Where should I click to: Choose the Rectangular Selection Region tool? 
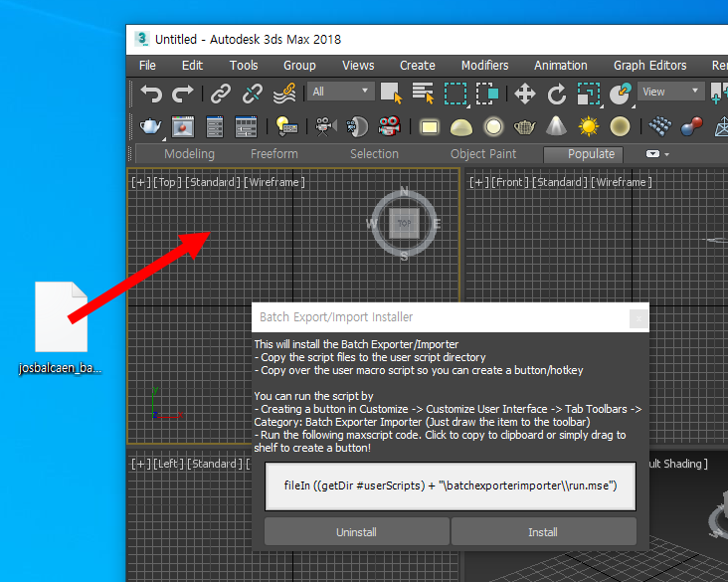coord(455,94)
